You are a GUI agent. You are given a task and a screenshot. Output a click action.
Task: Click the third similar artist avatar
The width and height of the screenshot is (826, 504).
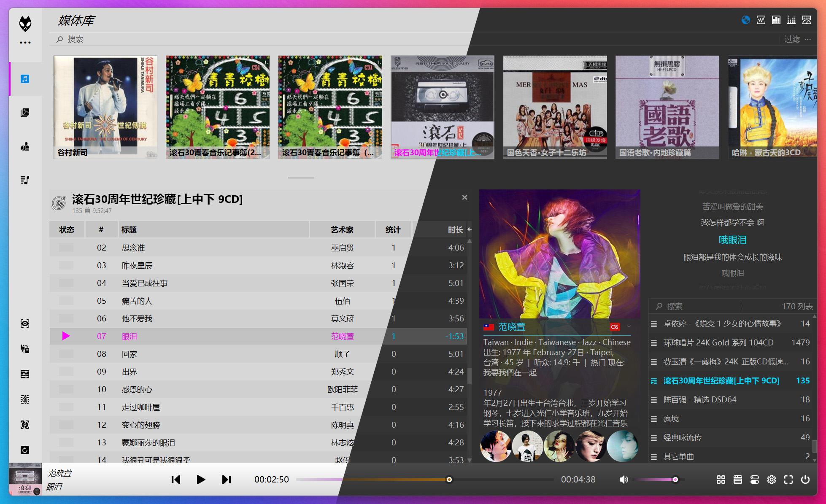click(x=559, y=446)
